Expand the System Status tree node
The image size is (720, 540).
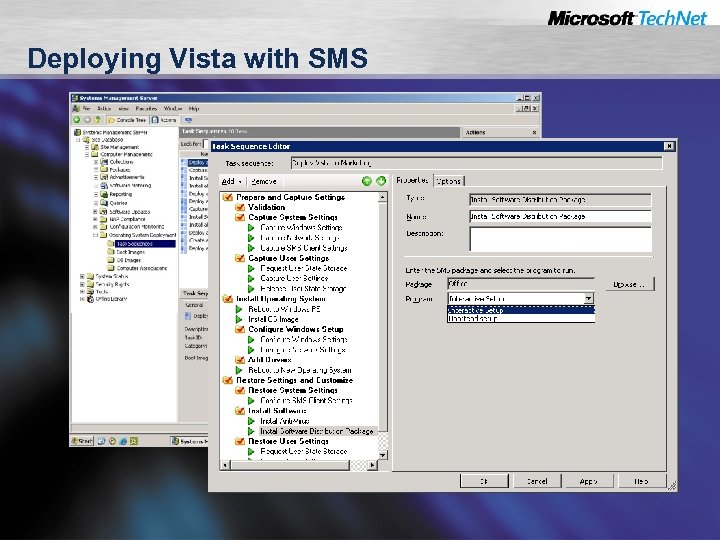click(82, 276)
